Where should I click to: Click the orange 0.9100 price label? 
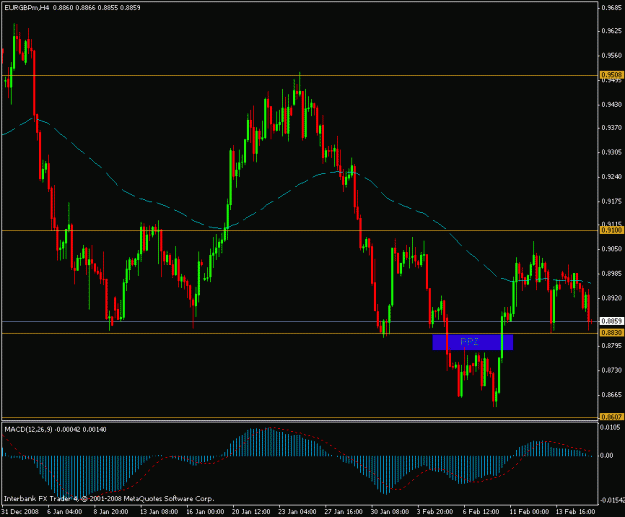pyautogui.click(x=611, y=230)
